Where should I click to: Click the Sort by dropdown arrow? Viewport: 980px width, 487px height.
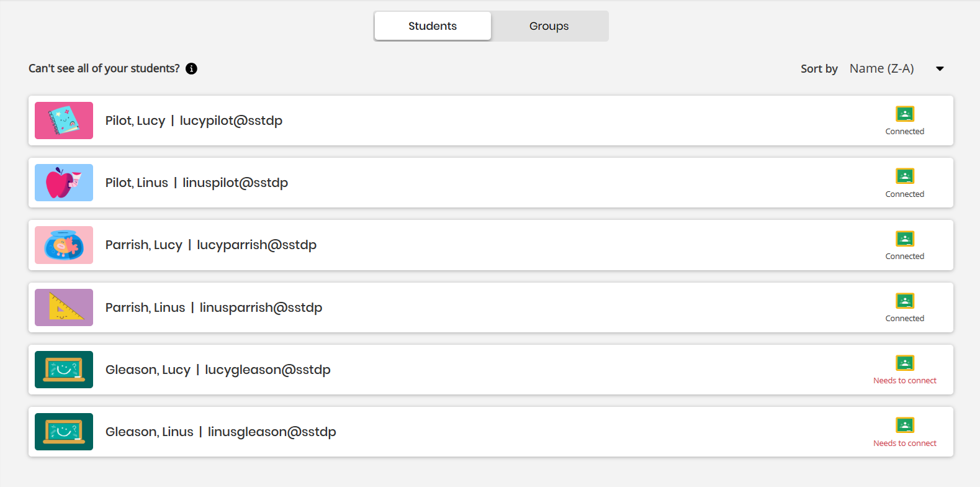point(940,69)
